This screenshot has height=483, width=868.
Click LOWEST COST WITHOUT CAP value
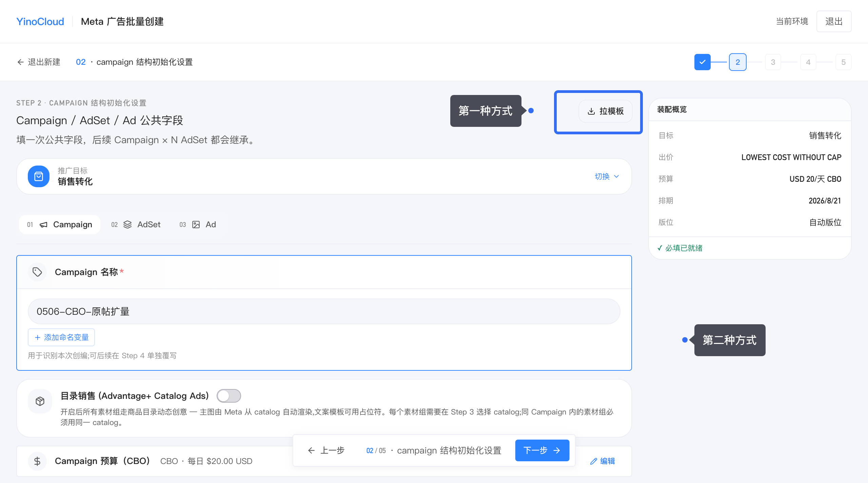coord(791,157)
